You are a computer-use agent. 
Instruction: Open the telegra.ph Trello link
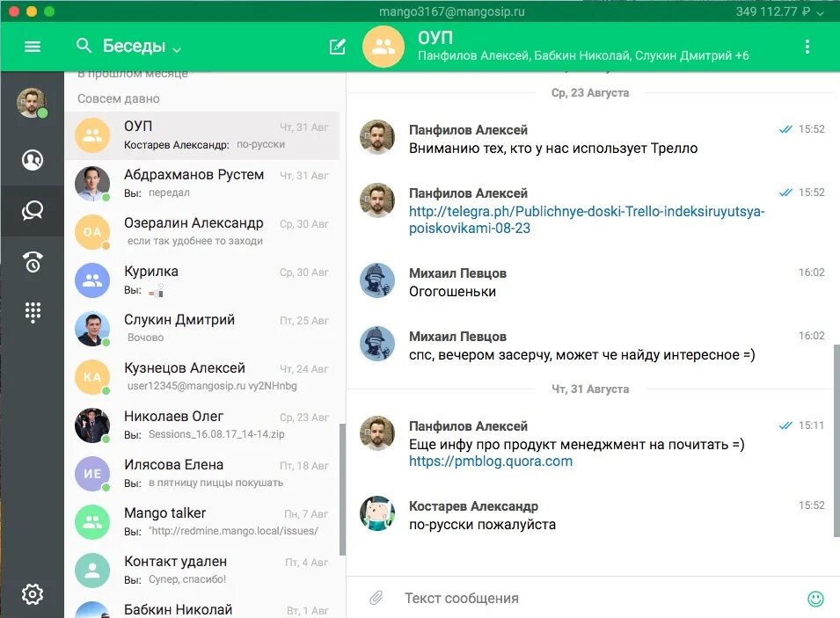[587, 220]
